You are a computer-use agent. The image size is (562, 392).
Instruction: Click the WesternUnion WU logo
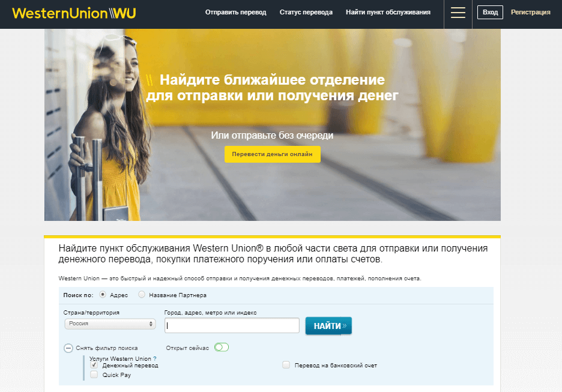[74, 13]
